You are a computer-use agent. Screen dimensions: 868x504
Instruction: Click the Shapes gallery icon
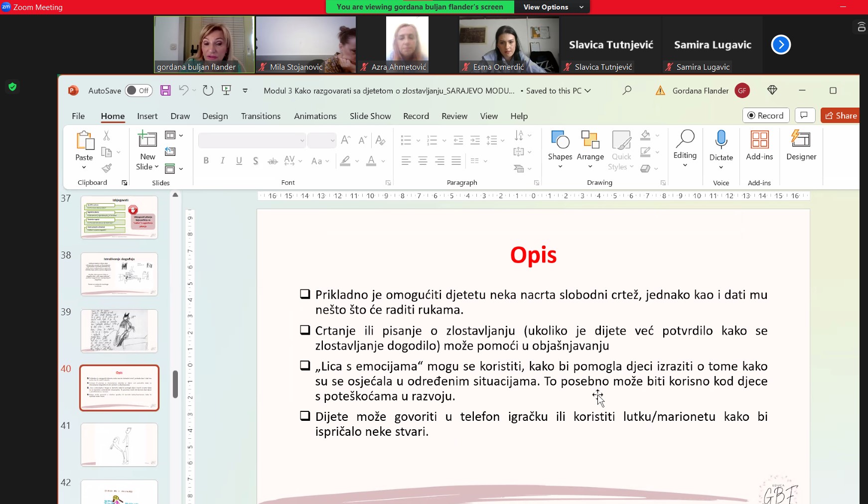pos(560,140)
